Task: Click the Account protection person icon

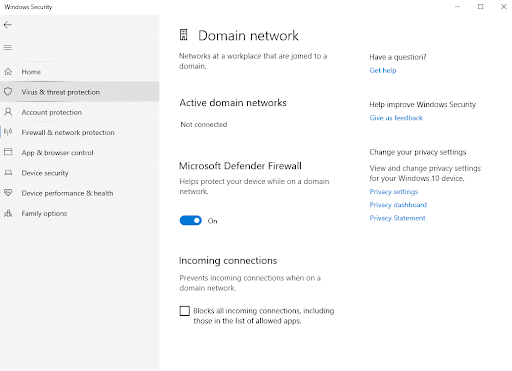Action: coord(8,112)
